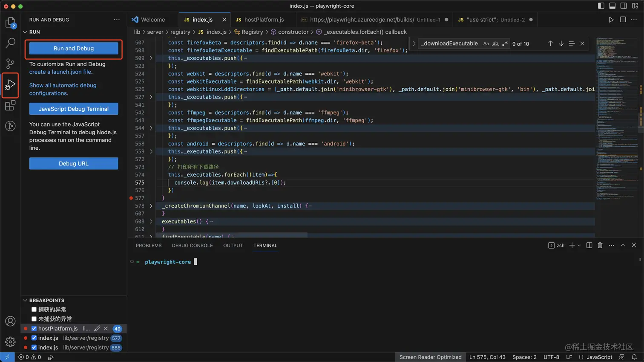Expand folded _createChromiumChannel at line 578
The height and width of the screenshot is (362, 644).
click(x=151, y=206)
